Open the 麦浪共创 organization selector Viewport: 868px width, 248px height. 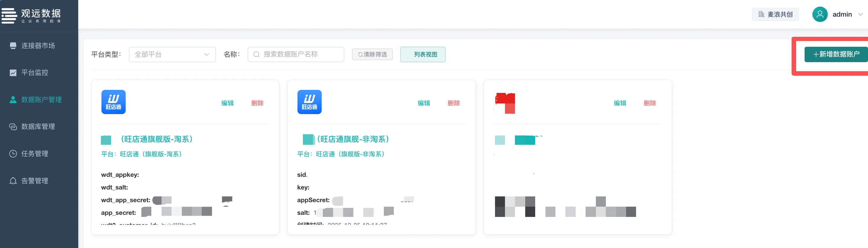pyautogui.click(x=775, y=14)
